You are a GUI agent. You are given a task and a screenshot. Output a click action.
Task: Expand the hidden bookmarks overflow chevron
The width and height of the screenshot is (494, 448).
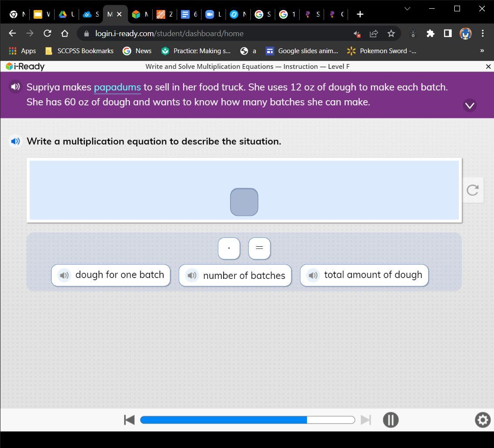[482, 51]
